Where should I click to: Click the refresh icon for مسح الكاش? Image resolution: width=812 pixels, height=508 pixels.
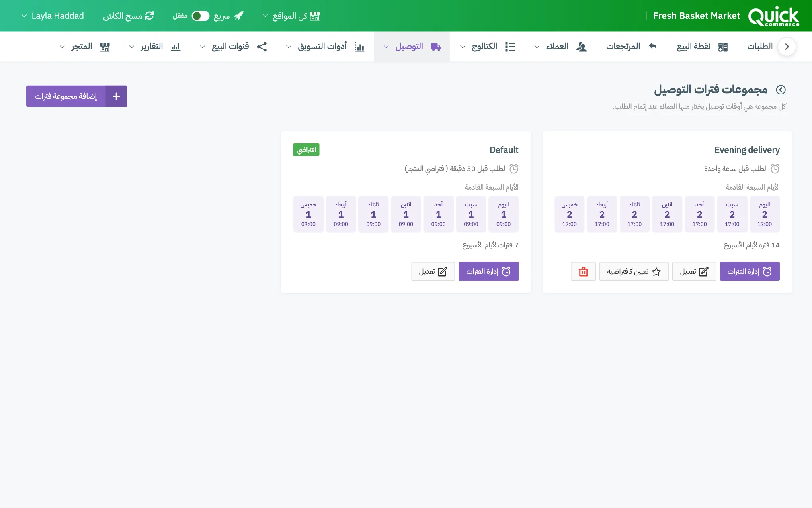coord(149,16)
